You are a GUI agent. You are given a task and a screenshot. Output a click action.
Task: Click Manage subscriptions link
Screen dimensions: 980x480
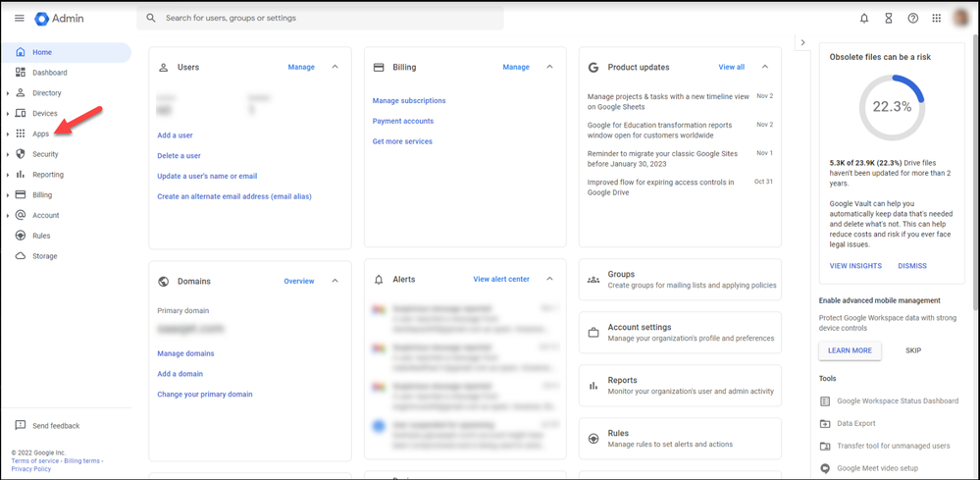click(x=409, y=101)
